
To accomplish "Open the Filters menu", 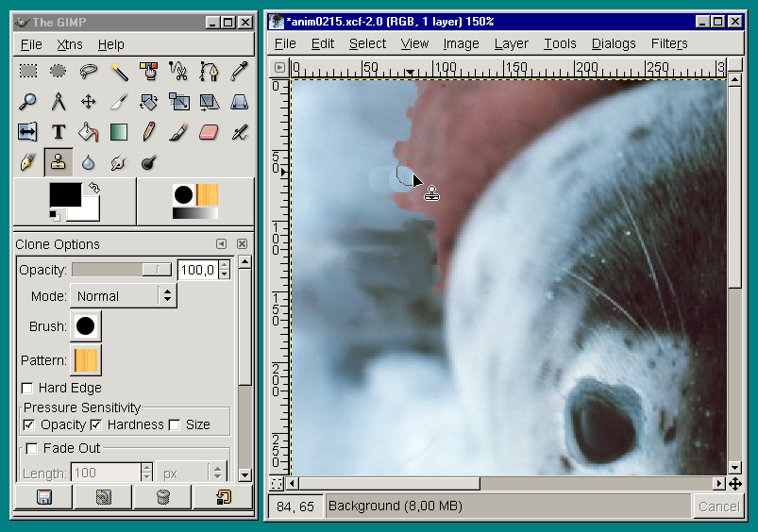I will [669, 43].
